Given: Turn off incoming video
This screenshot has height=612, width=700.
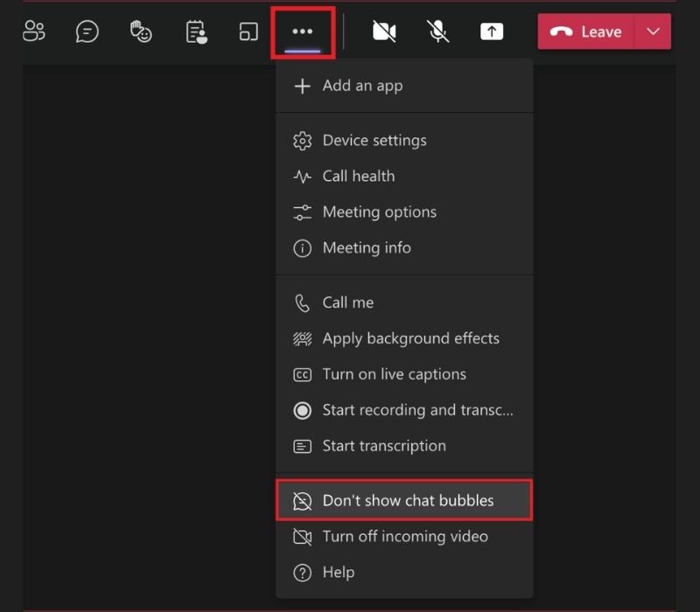Looking at the screenshot, I should (x=405, y=536).
